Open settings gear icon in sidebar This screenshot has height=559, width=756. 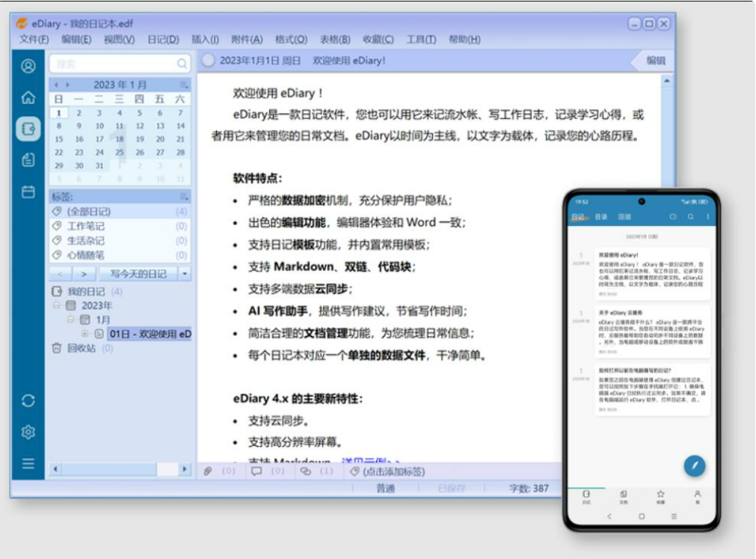28,432
